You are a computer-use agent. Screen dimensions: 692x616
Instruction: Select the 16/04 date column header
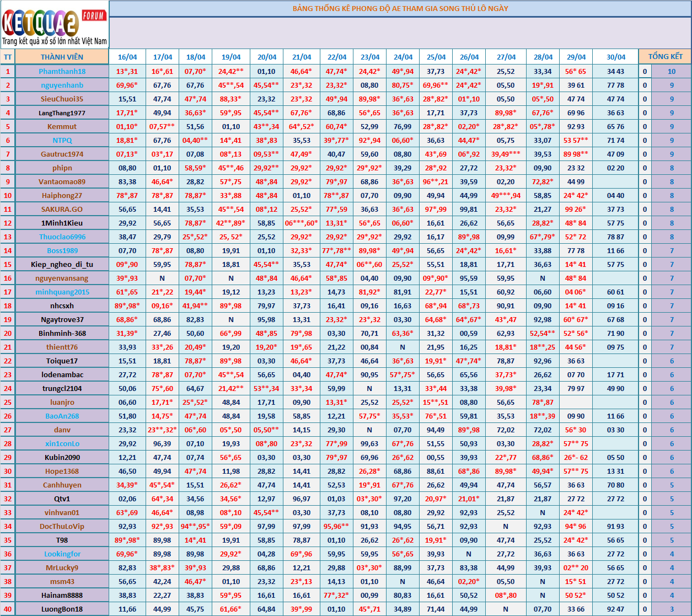click(x=127, y=57)
